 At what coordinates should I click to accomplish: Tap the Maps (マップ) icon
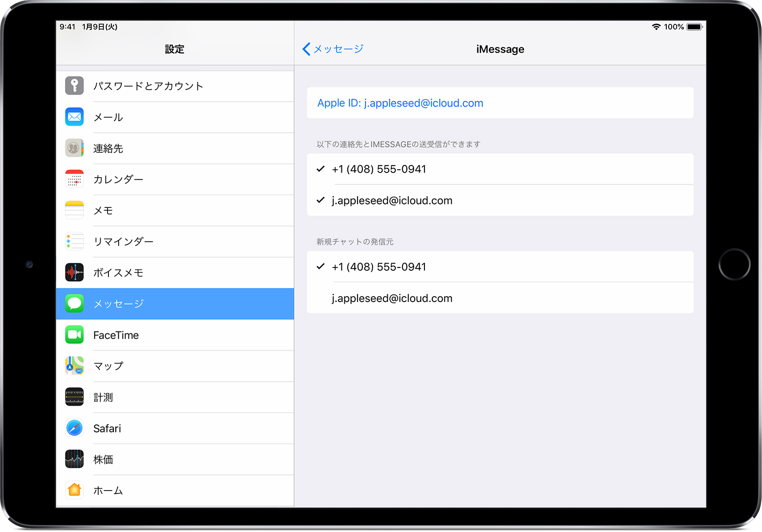(74, 366)
